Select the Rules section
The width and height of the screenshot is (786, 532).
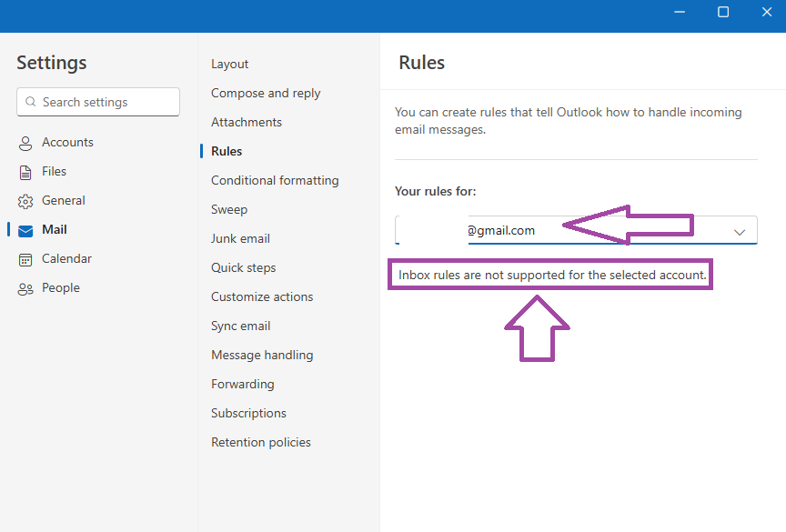coord(227,151)
